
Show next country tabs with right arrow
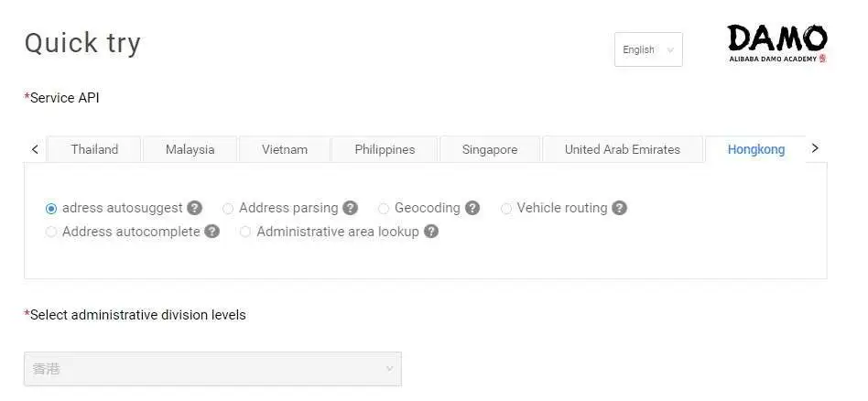814,148
